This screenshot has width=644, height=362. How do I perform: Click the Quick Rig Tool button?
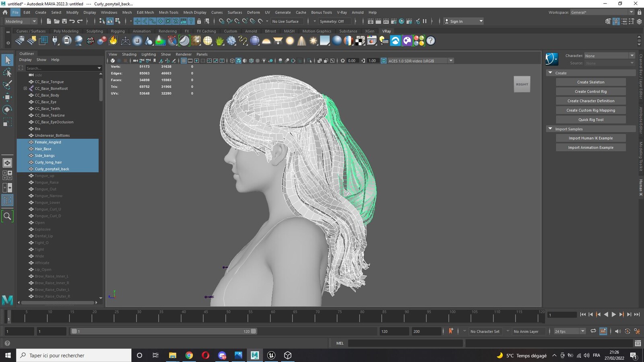[x=590, y=119]
